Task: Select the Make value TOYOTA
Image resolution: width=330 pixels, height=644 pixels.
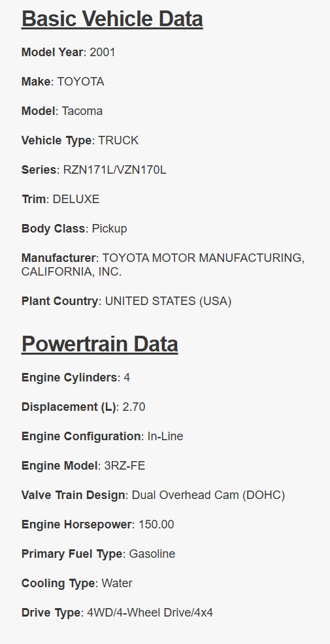Action: (x=80, y=82)
